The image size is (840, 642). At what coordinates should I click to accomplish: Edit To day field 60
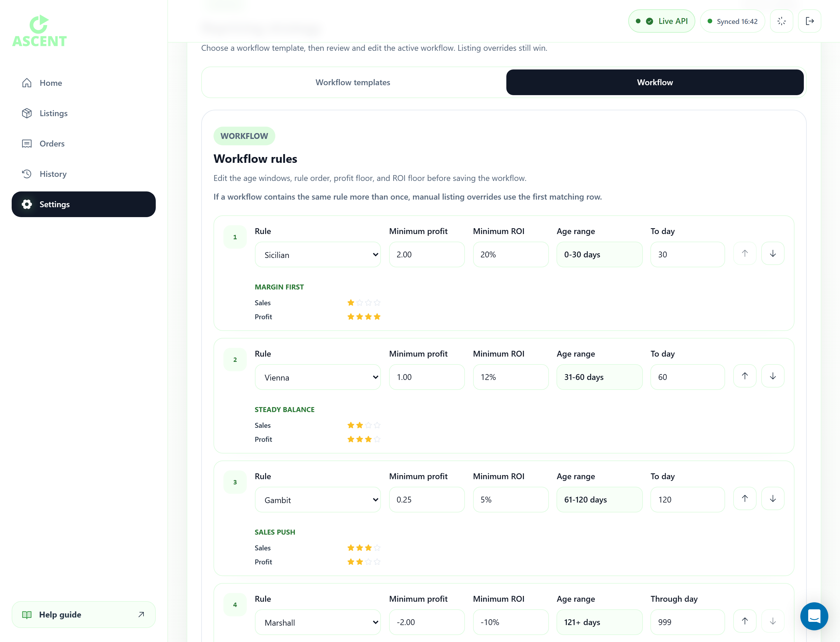687,377
